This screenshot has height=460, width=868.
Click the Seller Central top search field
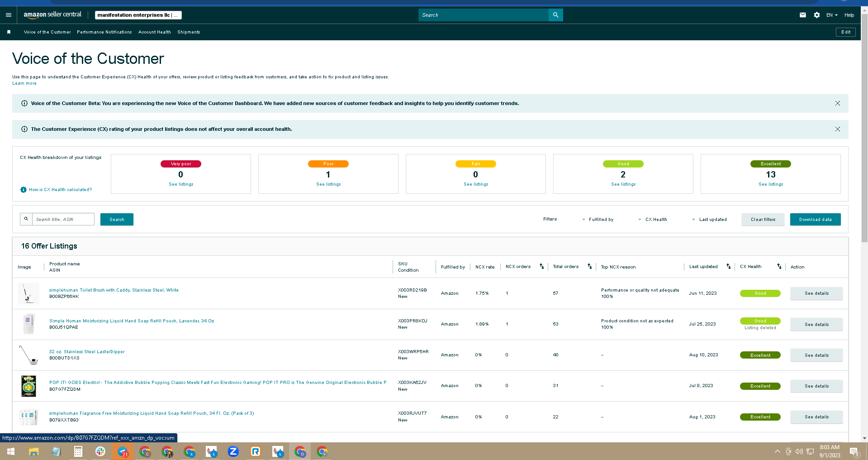484,15
